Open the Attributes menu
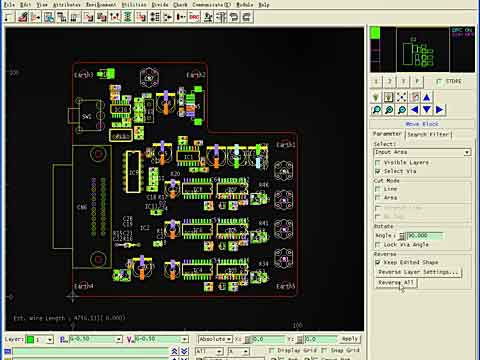Screen dimensions: 480x360 67,5
